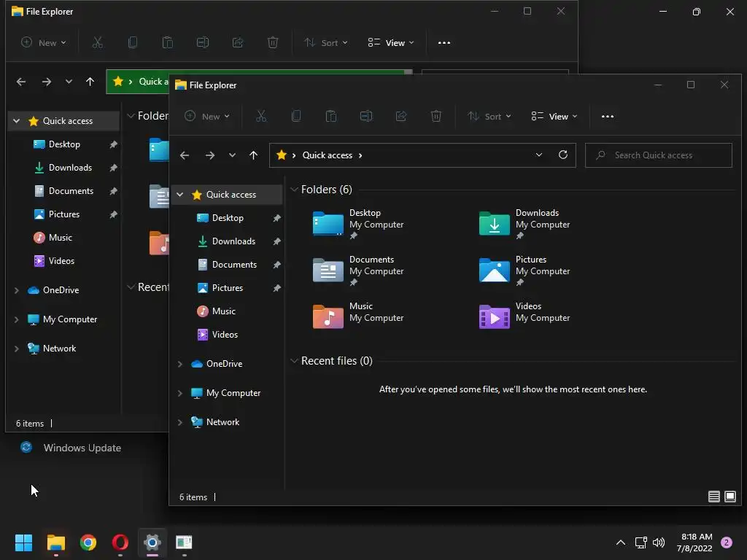Click Cut icon in front File Explorer toolbar
The height and width of the screenshot is (560, 747).
coord(261,116)
